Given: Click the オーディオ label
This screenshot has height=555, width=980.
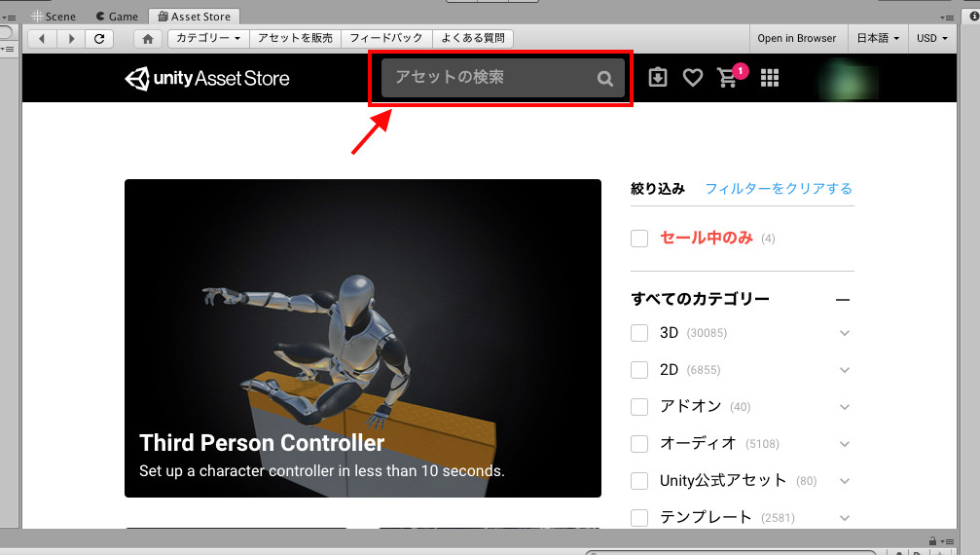Looking at the screenshot, I should coord(698,444).
